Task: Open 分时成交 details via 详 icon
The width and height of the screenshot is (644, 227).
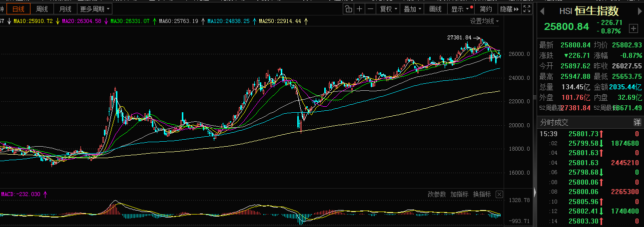Action: 637,122
